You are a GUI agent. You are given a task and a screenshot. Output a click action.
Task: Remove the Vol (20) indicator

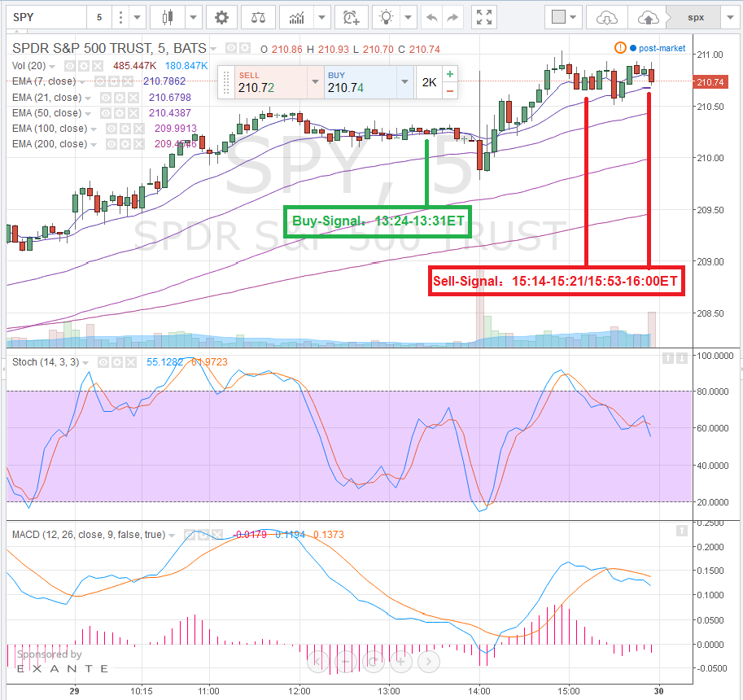[x=97, y=66]
